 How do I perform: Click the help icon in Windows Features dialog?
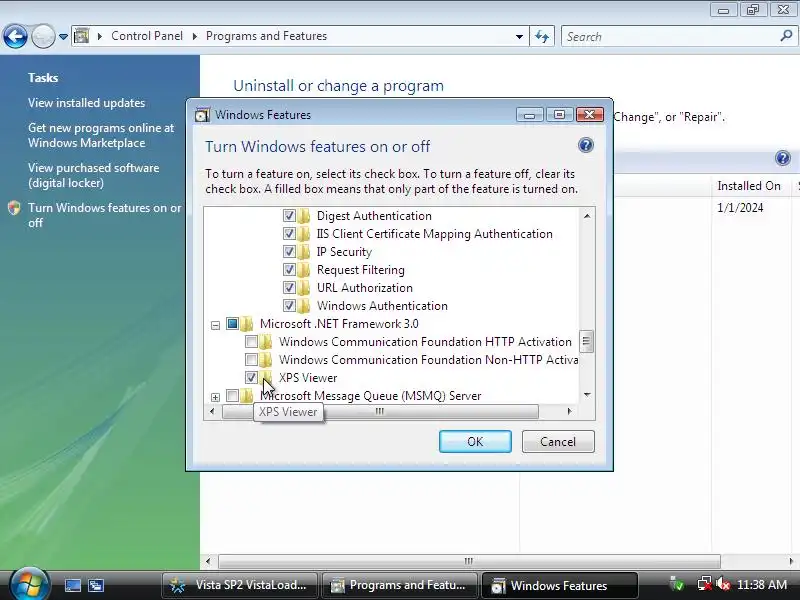click(x=586, y=145)
